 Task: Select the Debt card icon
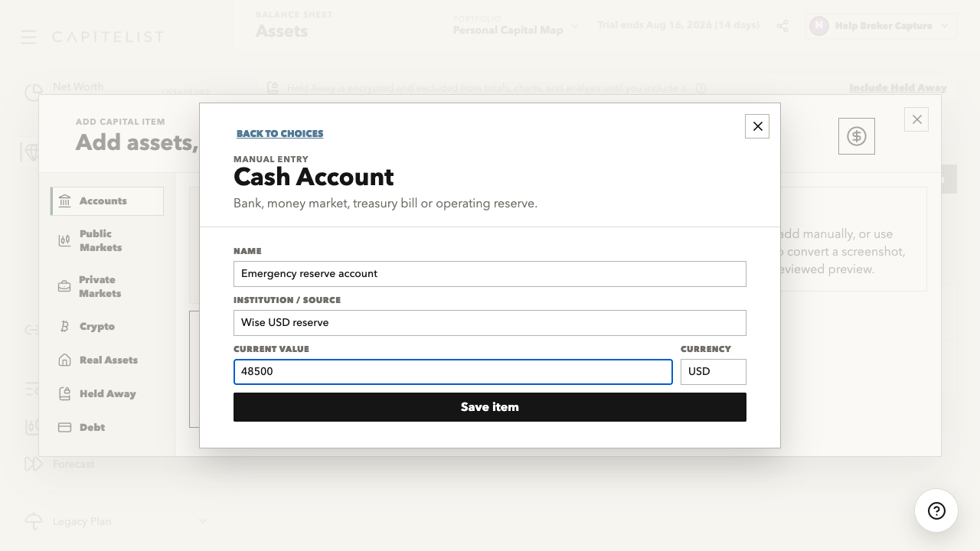click(65, 427)
